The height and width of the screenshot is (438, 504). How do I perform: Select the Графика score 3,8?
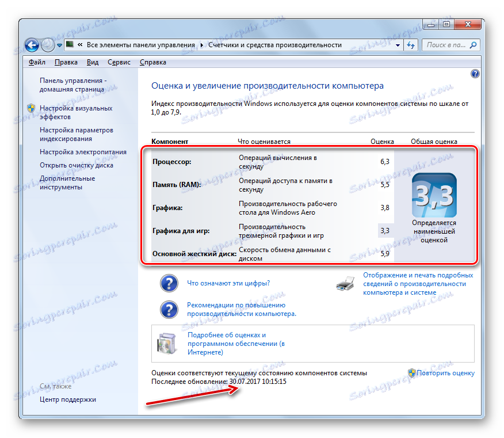tap(385, 208)
